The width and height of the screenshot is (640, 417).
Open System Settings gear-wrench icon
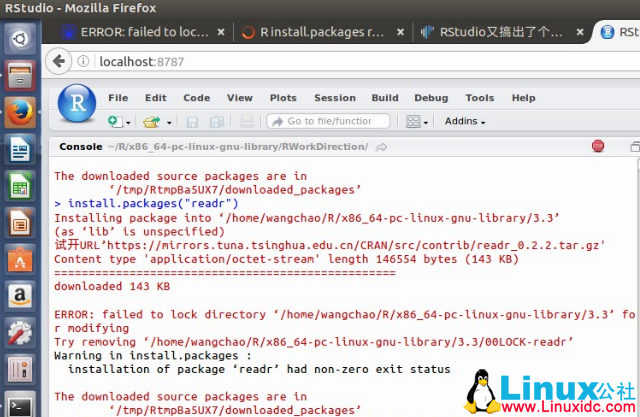[20, 333]
